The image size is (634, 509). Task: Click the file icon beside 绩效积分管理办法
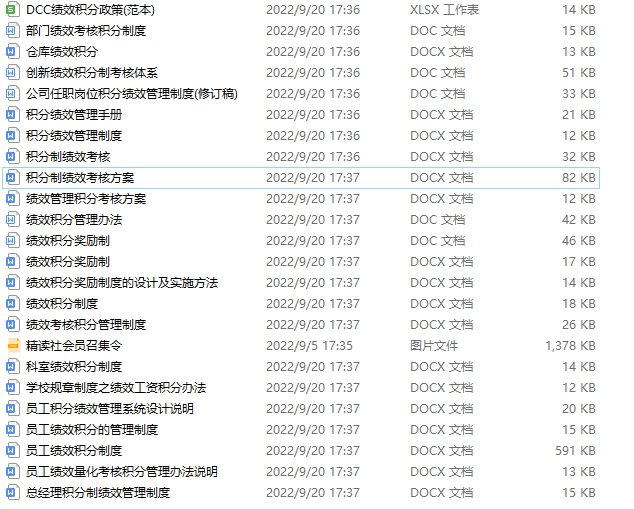[x=13, y=220]
